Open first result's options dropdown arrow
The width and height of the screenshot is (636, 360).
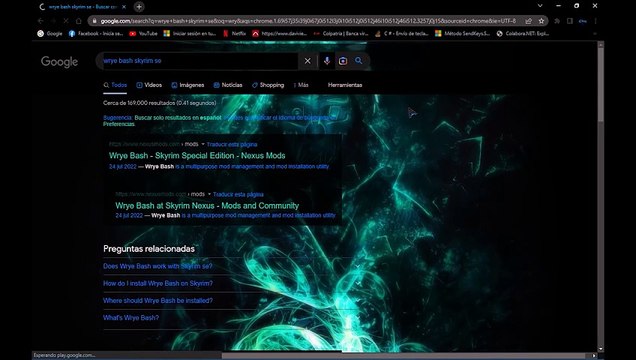click(203, 144)
